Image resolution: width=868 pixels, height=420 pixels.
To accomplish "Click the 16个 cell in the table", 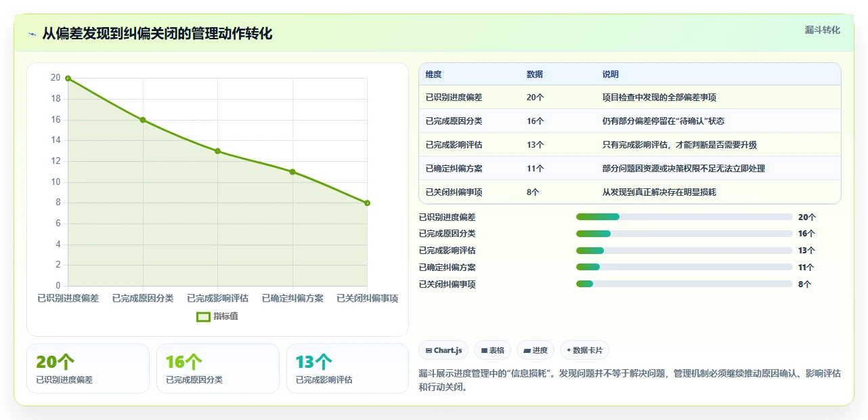I will [536, 121].
